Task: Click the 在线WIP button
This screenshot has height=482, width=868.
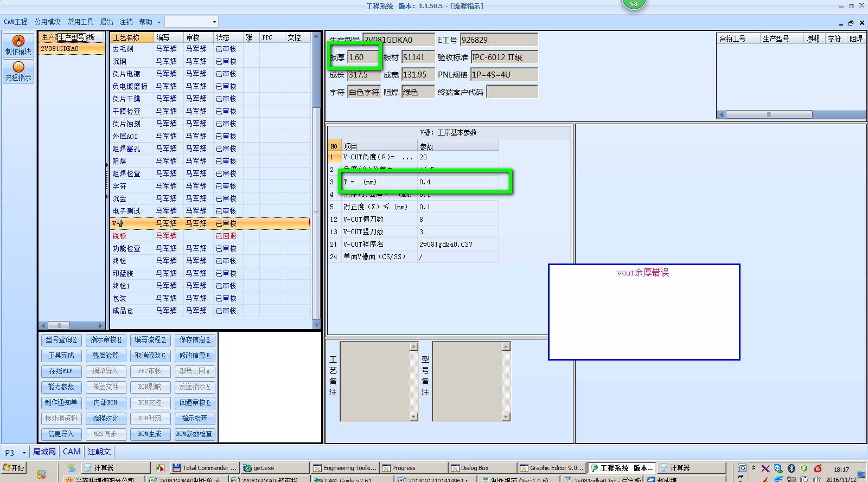Action: pyautogui.click(x=61, y=371)
